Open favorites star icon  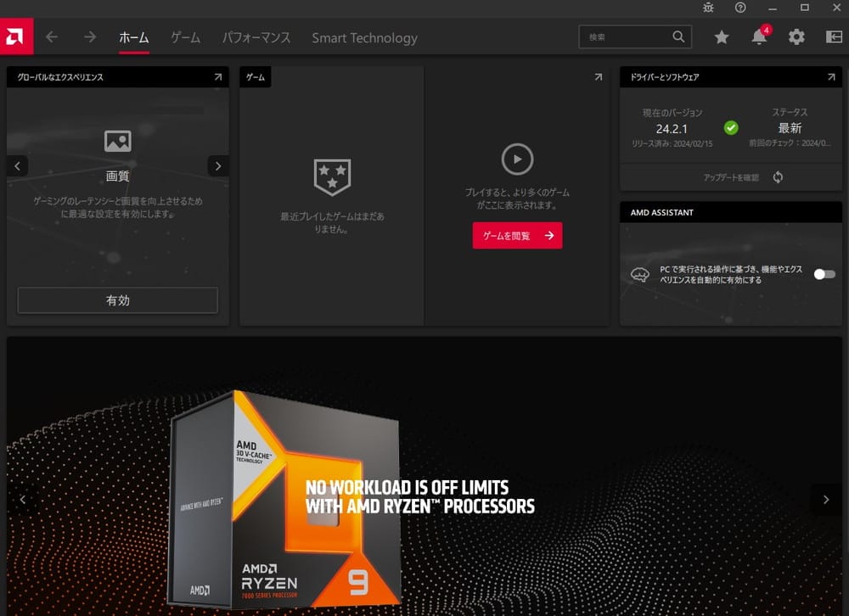click(x=722, y=37)
